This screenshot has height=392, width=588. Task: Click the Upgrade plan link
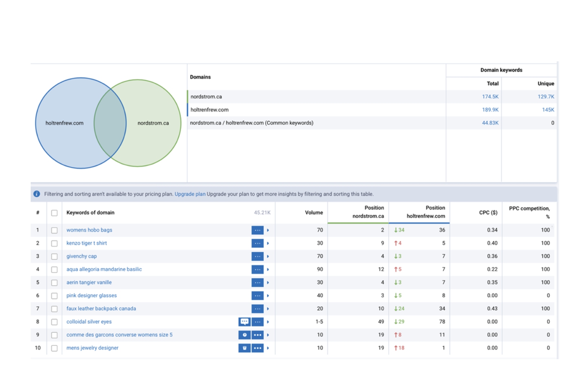click(x=190, y=194)
